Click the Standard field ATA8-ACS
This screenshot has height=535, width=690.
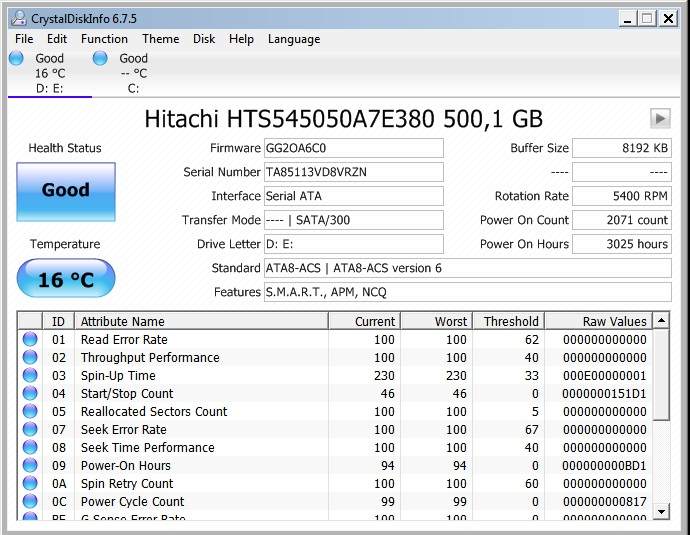click(468, 268)
